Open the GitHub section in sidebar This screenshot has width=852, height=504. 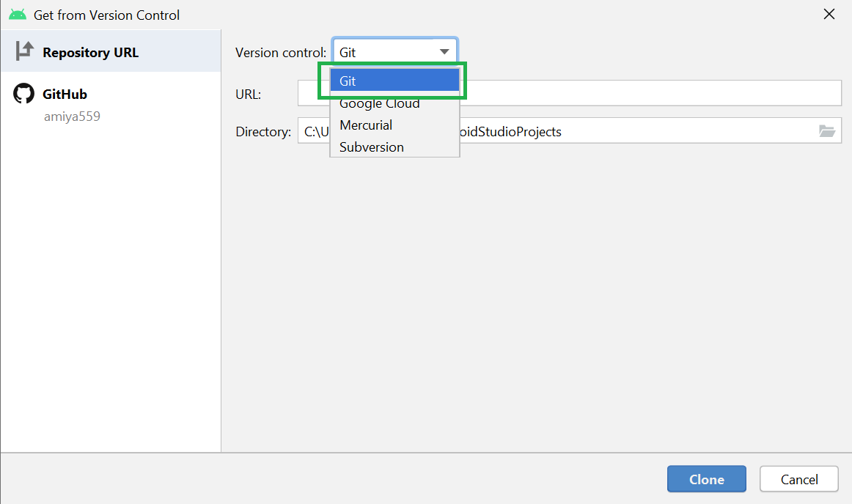pyautogui.click(x=65, y=94)
